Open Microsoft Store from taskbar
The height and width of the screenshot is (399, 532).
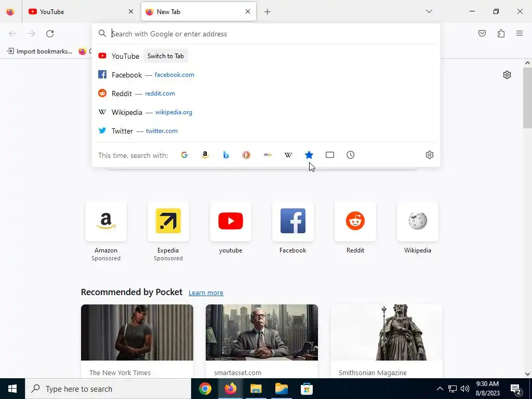307,389
